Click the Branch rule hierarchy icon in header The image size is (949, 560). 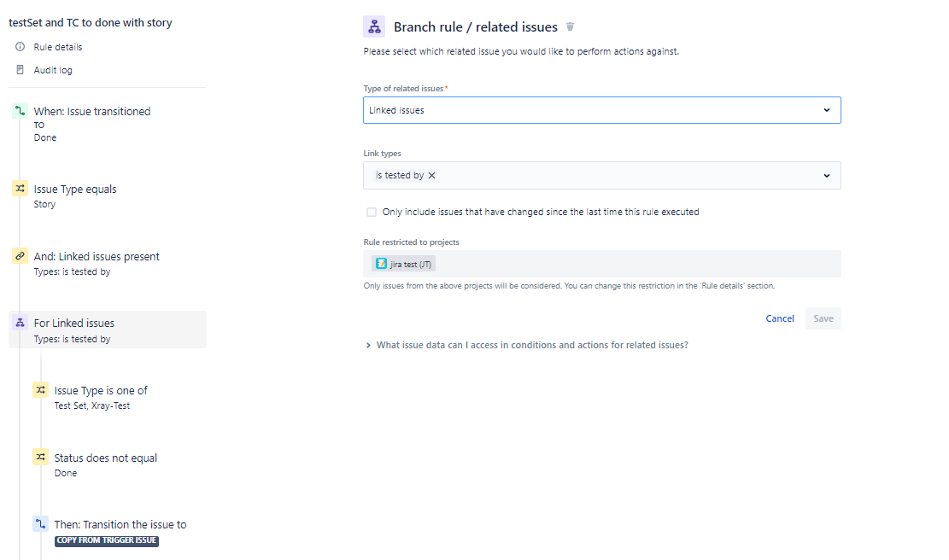374,26
